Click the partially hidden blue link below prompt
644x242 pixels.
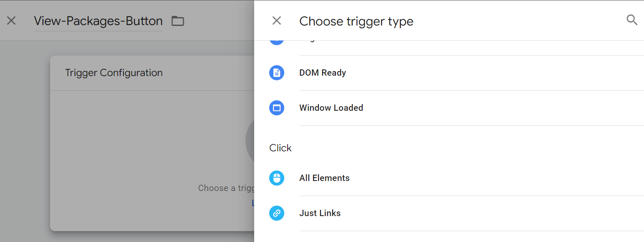click(x=253, y=203)
